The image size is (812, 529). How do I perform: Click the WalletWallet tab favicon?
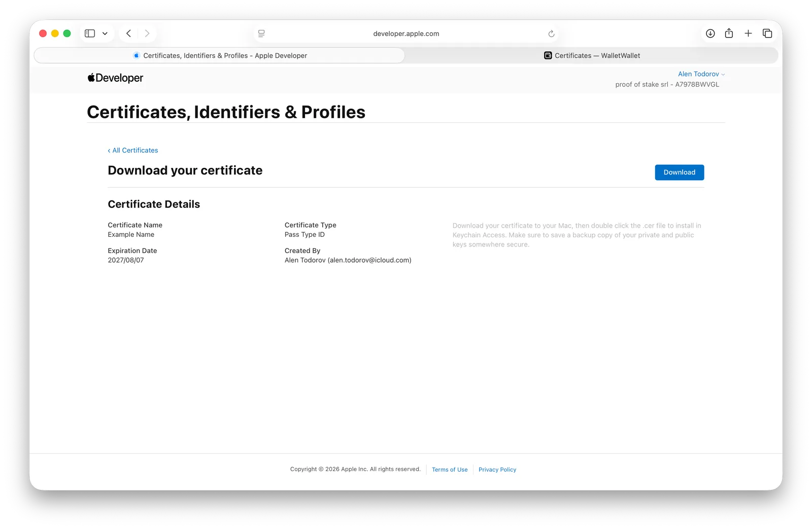tap(548, 55)
